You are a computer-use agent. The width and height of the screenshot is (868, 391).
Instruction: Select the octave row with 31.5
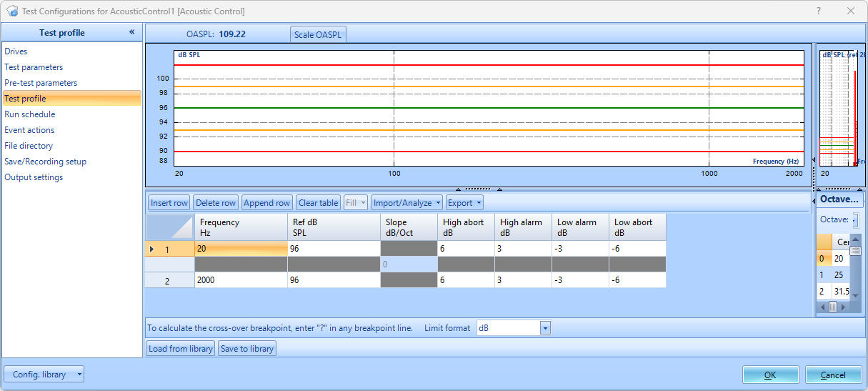pos(833,292)
